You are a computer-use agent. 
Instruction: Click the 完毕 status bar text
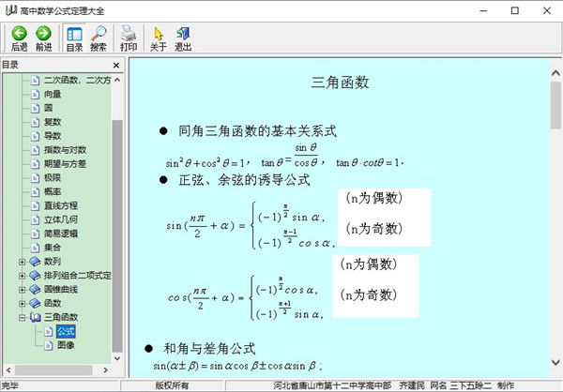tap(10, 385)
